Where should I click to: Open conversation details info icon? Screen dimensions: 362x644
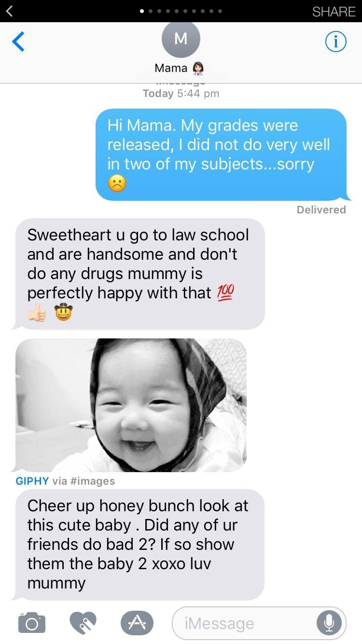tap(336, 42)
